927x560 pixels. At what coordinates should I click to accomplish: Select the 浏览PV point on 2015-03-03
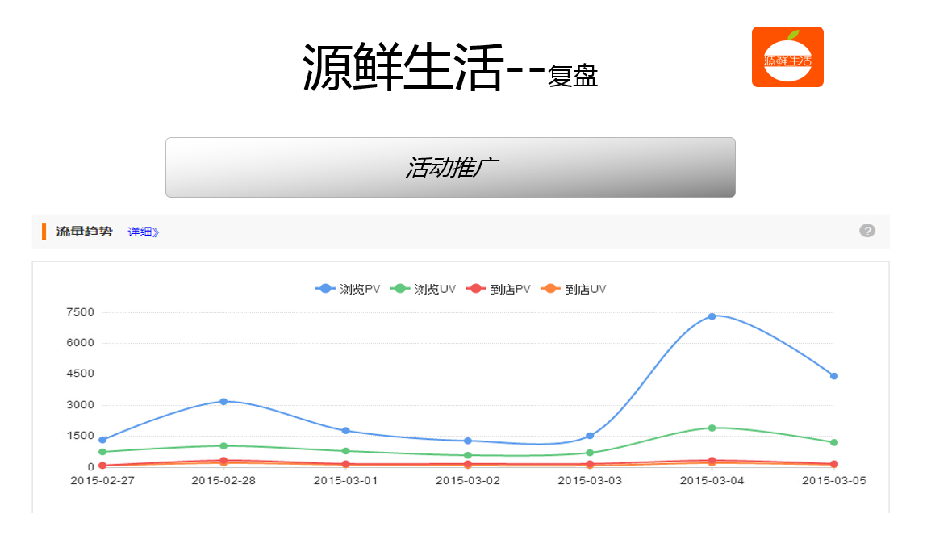(590, 436)
